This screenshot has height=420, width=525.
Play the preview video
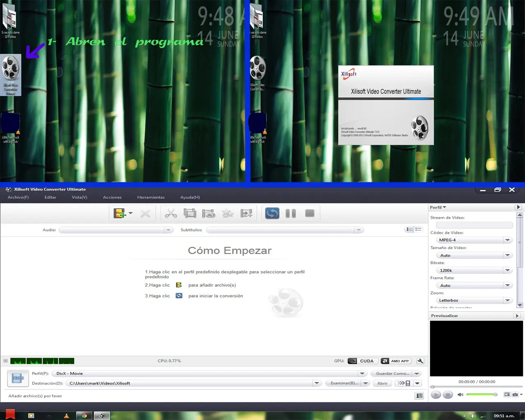(x=436, y=395)
